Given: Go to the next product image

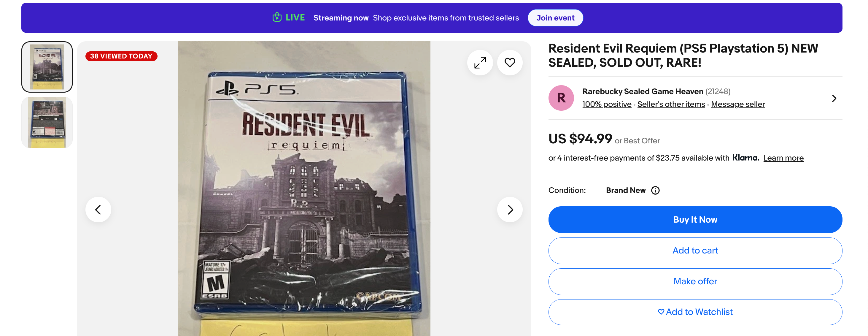Looking at the screenshot, I should click(x=509, y=210).
